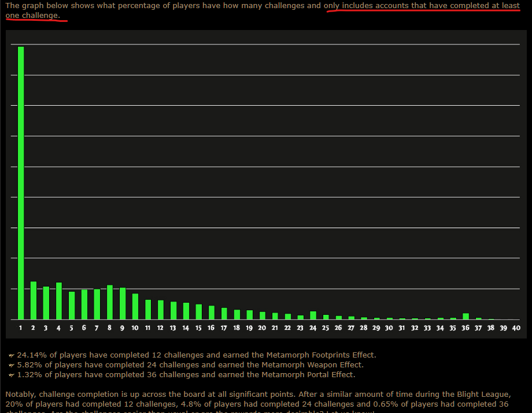Click x-axis label "39"
Image resolution: width=532 pixels, height=413 pixels.
504,328
